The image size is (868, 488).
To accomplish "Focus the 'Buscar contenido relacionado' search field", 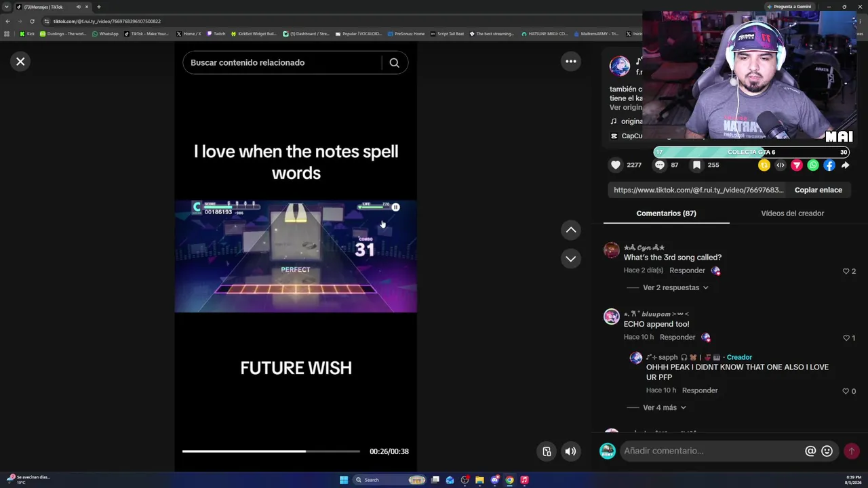I will (x=282, y=62).
